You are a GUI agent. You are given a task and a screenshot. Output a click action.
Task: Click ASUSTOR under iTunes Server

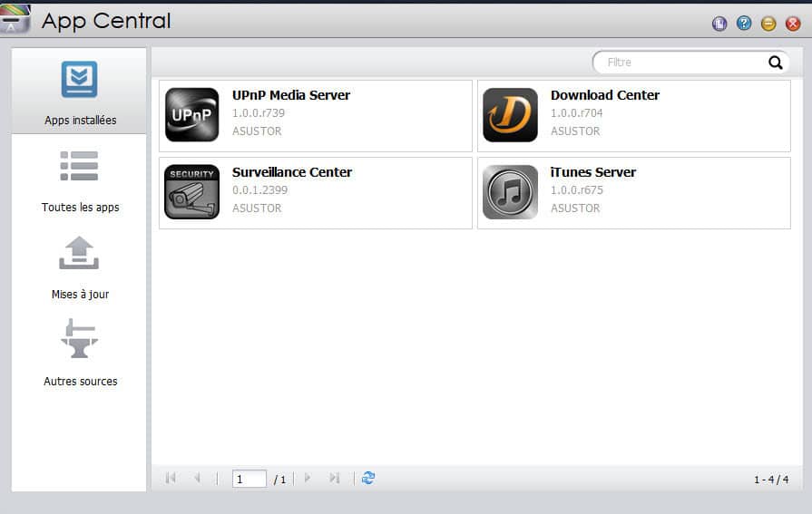coord(575,209)
